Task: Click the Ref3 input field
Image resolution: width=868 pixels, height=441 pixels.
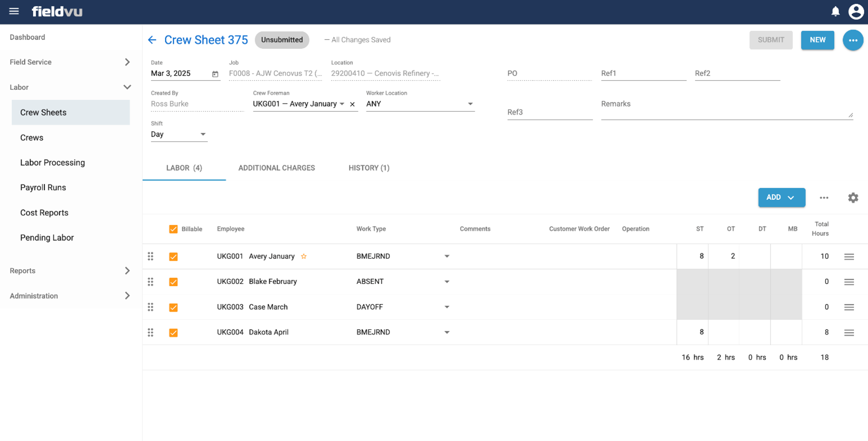Action: (550, 112)
